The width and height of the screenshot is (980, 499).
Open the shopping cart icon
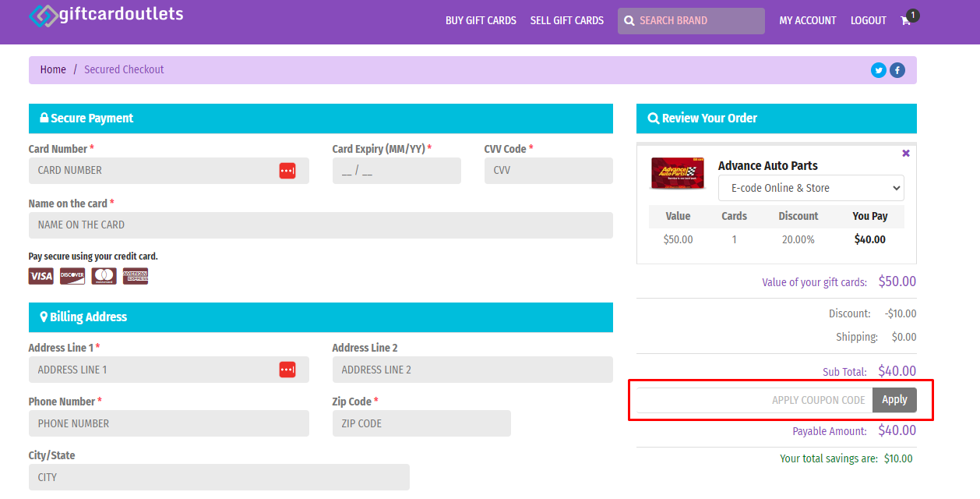point(905,21)
